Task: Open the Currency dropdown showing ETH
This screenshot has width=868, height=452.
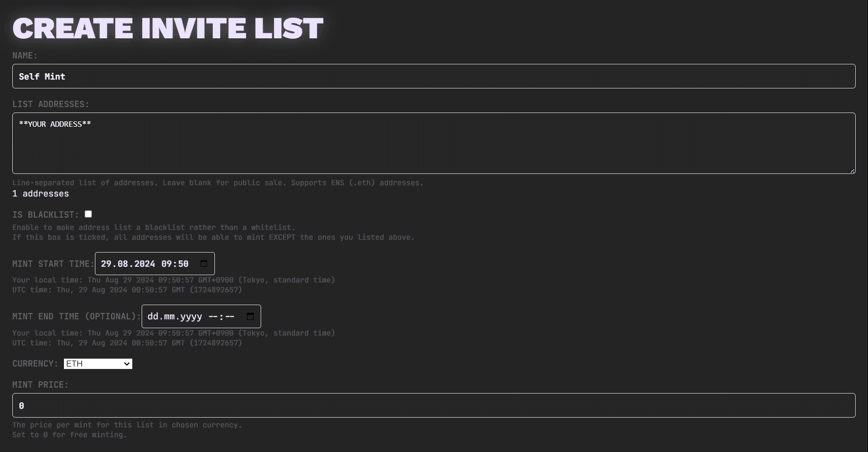Action: click(98, 364)
